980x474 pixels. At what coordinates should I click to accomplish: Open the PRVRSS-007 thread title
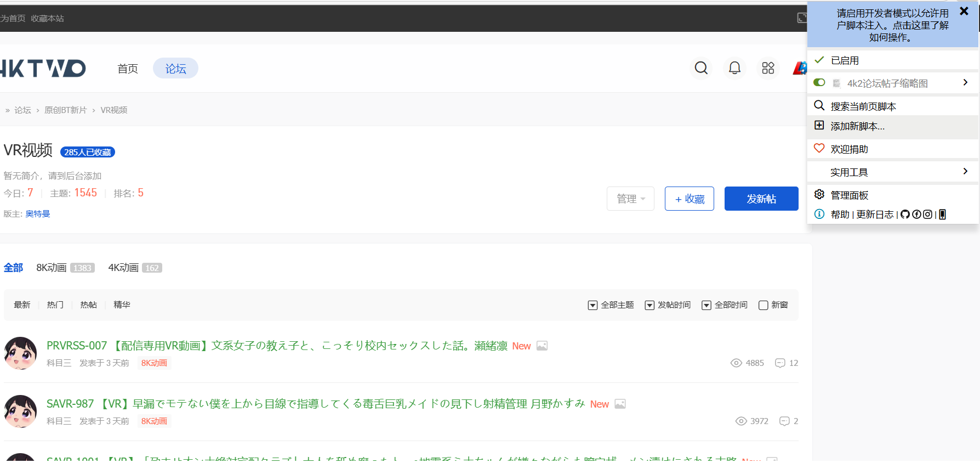point(277,346)
